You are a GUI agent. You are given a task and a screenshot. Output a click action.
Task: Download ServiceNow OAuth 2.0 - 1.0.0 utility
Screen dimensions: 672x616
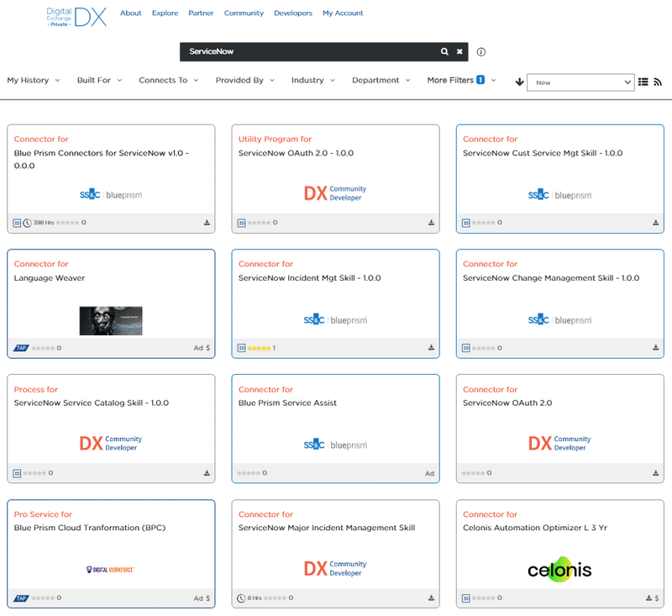pyautogui.click(x=431, y=223)
